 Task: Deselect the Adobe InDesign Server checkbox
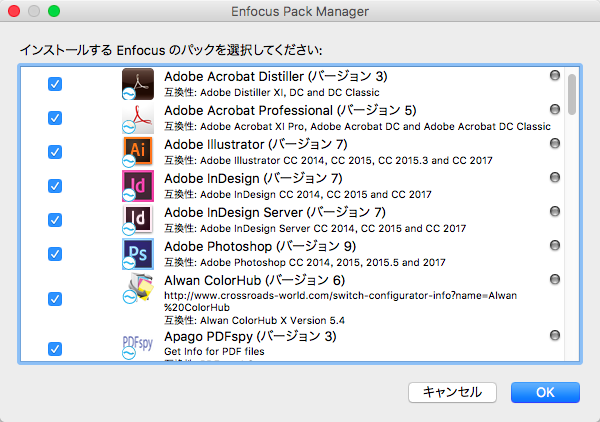coord(55,220)
